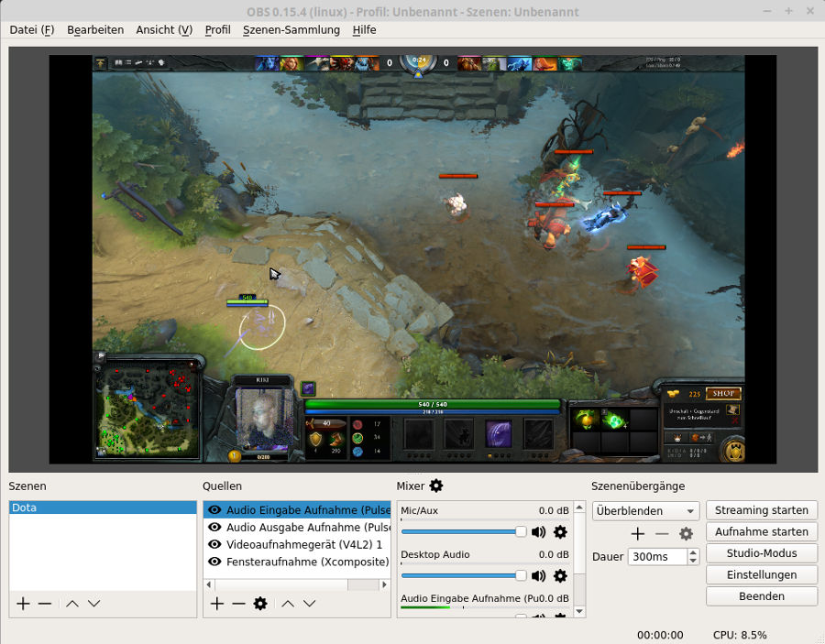
Task: Open the Überblenden transition dropdown
Action: [645, 511]
